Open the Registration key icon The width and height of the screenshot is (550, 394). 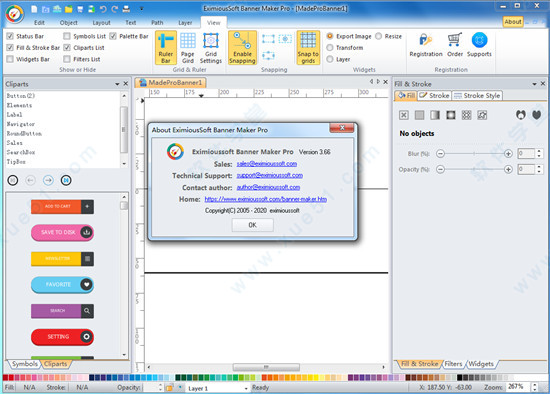click(x=425, y=40)
